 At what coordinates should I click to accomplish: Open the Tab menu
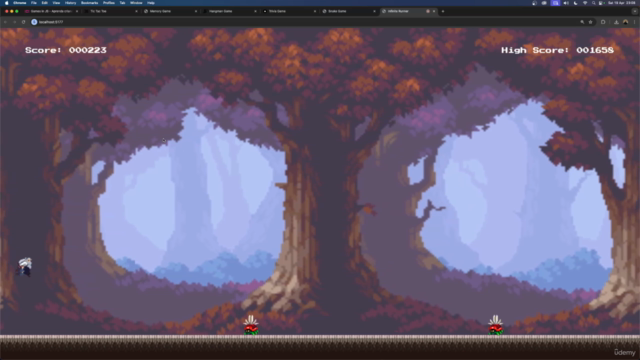122,3
